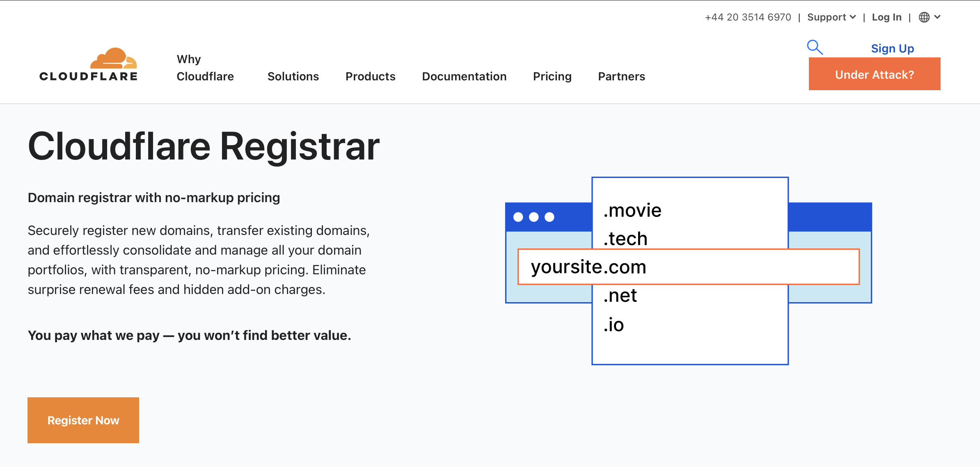980x467 pixels.
Task: Click the yoursite.com field in illustration
Action: coord(689,267)
